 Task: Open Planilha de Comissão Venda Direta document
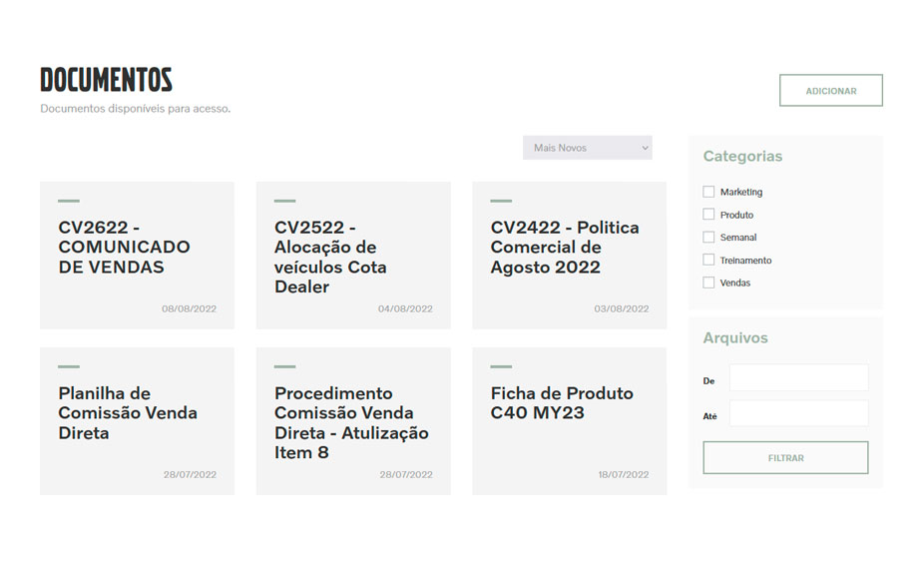tap(128, 413)
